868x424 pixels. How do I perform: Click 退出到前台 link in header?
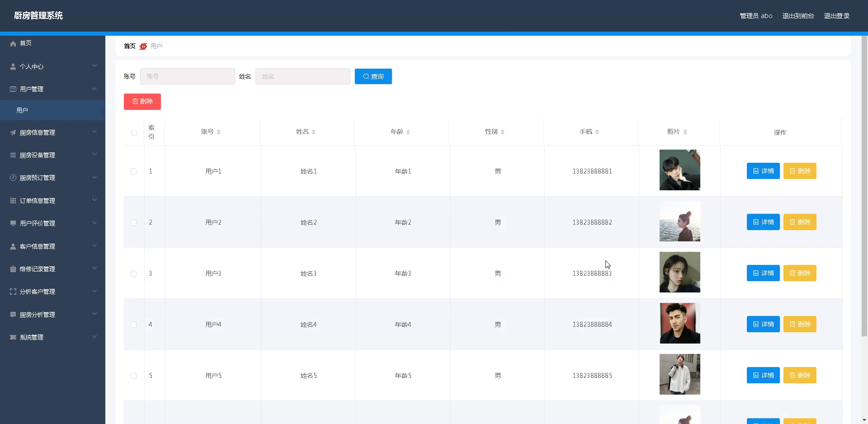point(798,16)
